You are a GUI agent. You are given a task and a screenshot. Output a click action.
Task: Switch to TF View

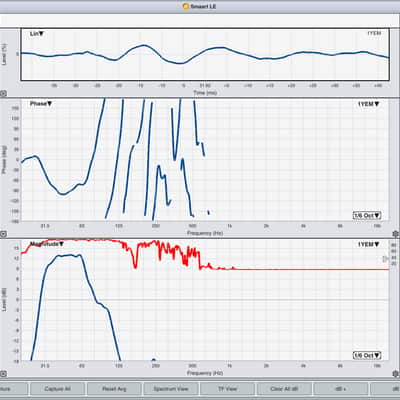pyautogui.click(x=227, y=389)
